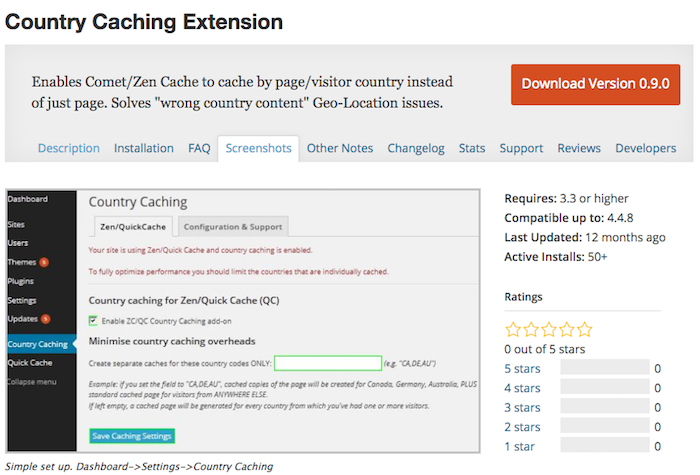Click the 2 stars rating link

pyautogui.click(x=522, y=427)
